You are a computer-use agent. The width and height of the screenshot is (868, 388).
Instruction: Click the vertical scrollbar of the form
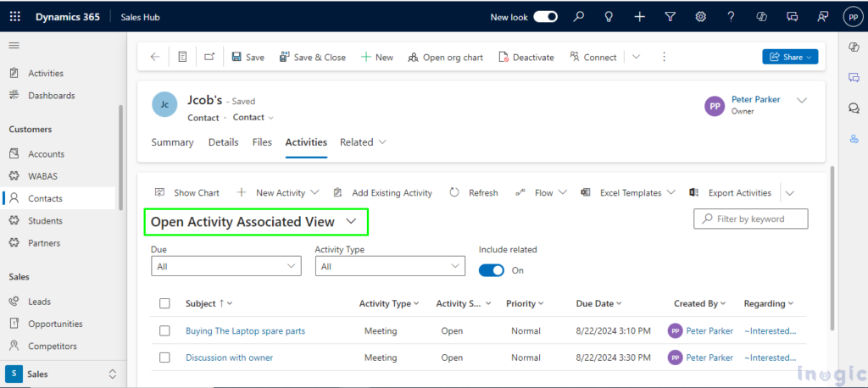pyautogui.click(x=832, y=246)
